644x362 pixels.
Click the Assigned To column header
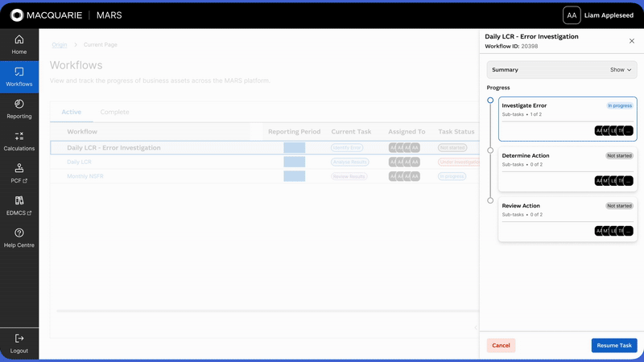point(407,132)
